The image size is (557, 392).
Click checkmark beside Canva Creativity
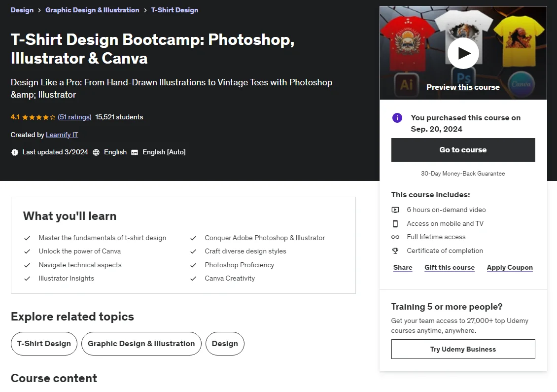coord(193,279)
